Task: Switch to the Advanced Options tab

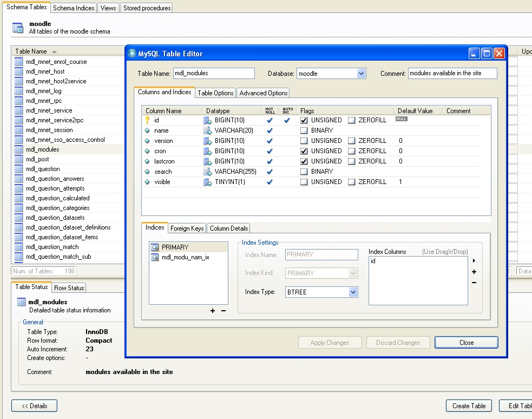Action: pyautogui.click(x=263, y=93)
